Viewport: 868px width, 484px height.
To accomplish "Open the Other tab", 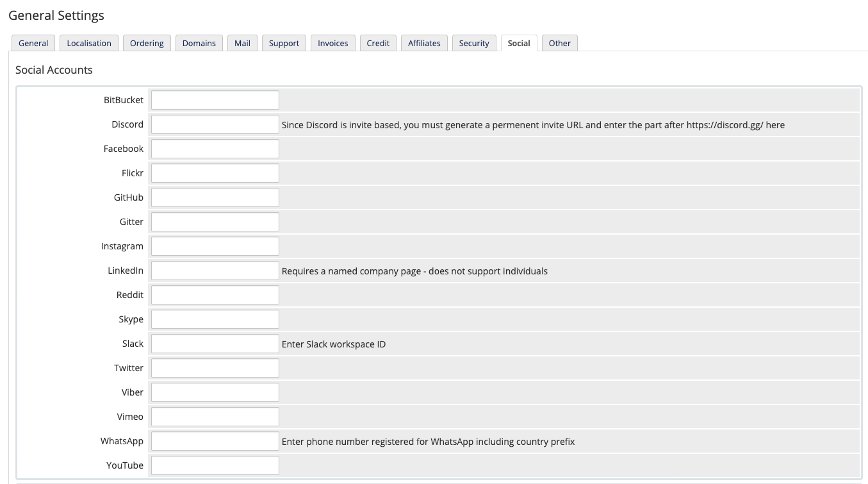I will pos(560,43).
